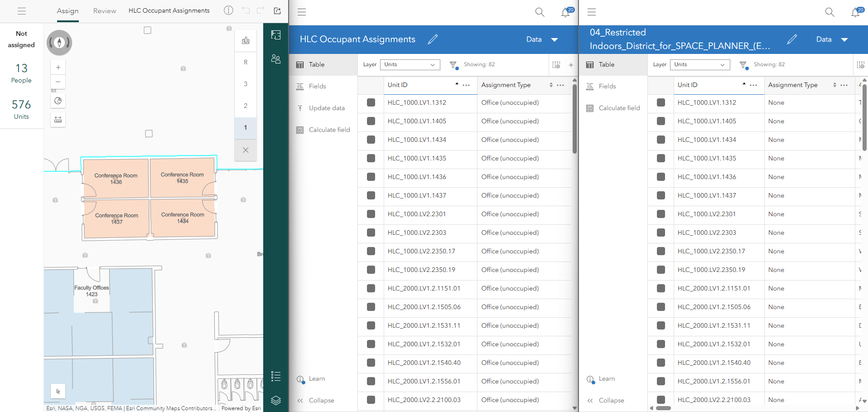Switch to the Review tab
This screenshot has height=412, width=868.
click(x=105, y=11)
